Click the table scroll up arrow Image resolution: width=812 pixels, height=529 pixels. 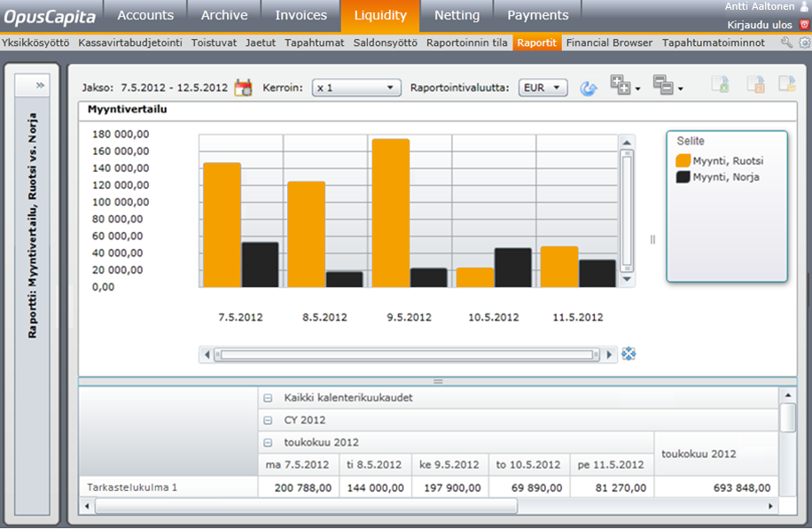788,395
